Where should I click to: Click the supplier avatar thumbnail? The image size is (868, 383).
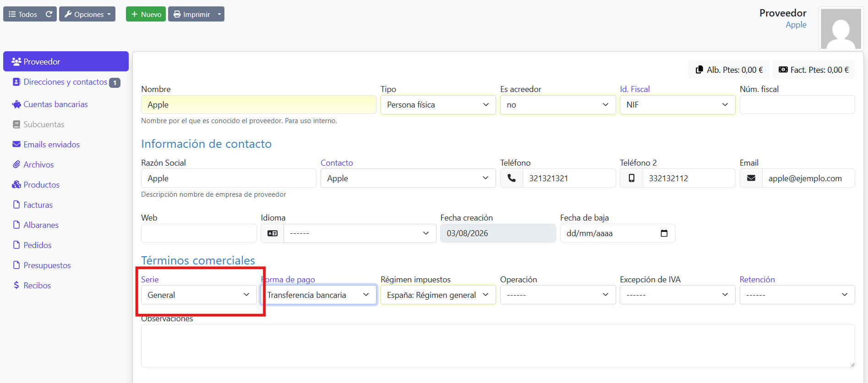[x=841, y=29]
